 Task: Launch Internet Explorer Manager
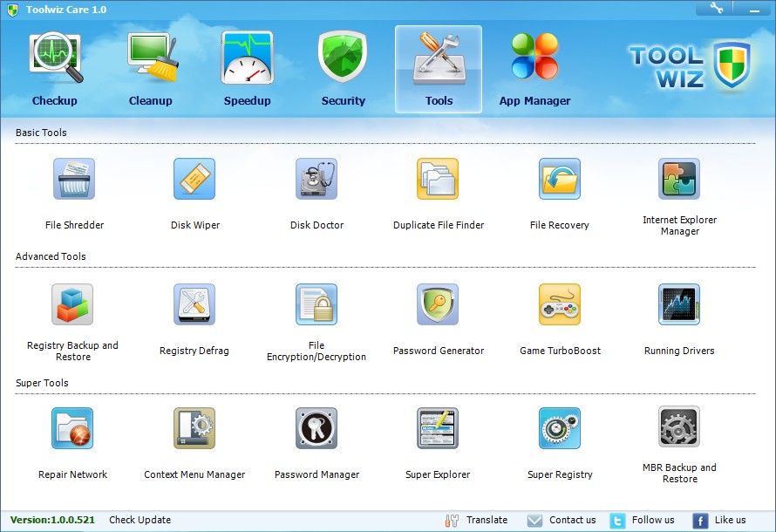tap(679, 179)
